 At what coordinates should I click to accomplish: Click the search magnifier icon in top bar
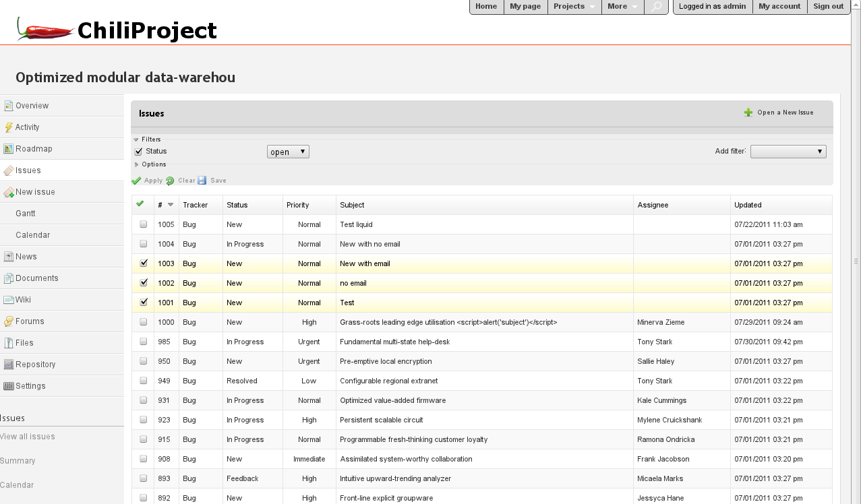tap(657, 7)
